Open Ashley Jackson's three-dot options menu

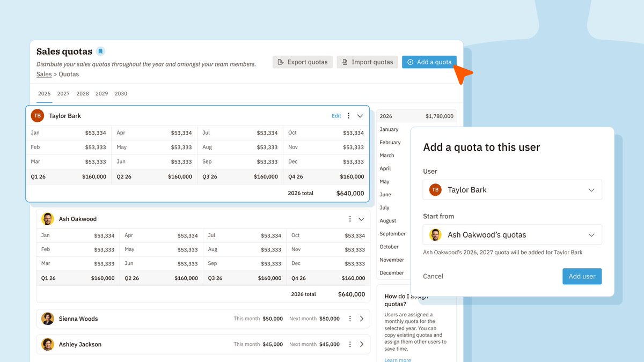click(350, 344)
